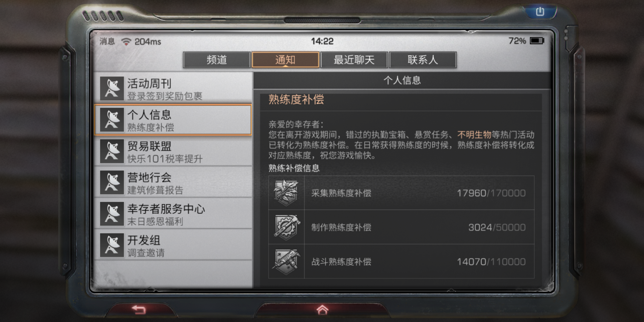Tap the red home button
The width and height of the screenshot is (644, 322).
(322, 310)
